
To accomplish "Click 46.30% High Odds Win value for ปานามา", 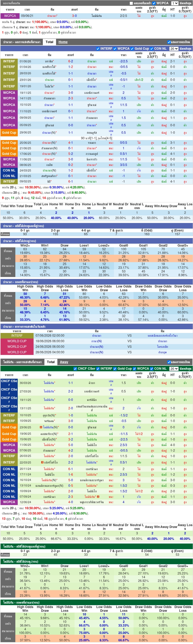I will 25,298.
